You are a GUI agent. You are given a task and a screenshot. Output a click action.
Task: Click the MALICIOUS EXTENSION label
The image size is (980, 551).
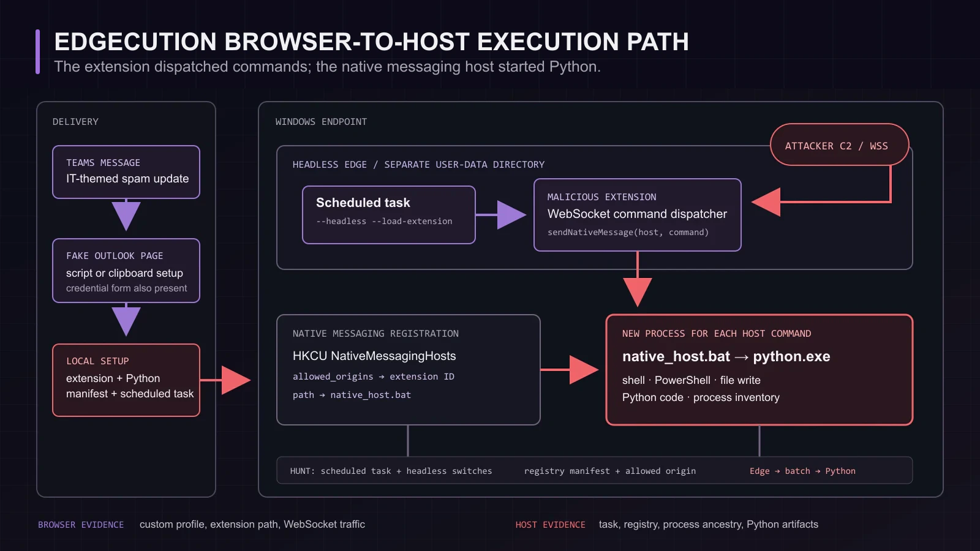coord(601,197)
